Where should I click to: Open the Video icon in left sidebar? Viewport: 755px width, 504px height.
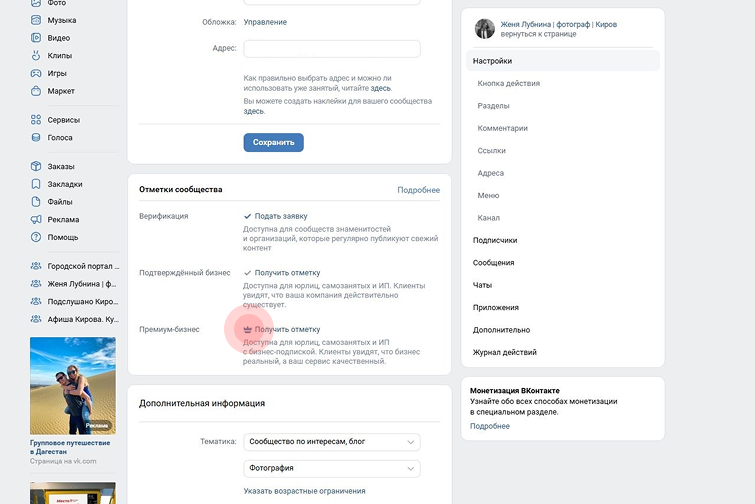[x=36, y=38]
